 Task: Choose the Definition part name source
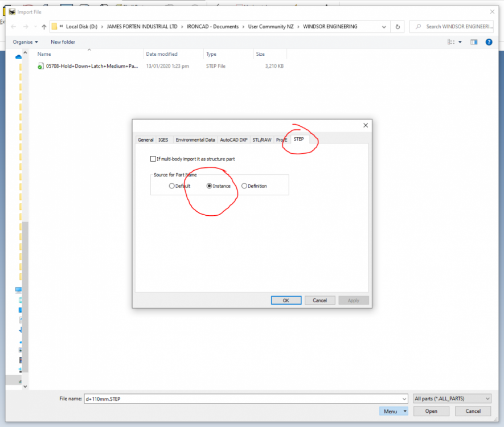click(244, 186)
